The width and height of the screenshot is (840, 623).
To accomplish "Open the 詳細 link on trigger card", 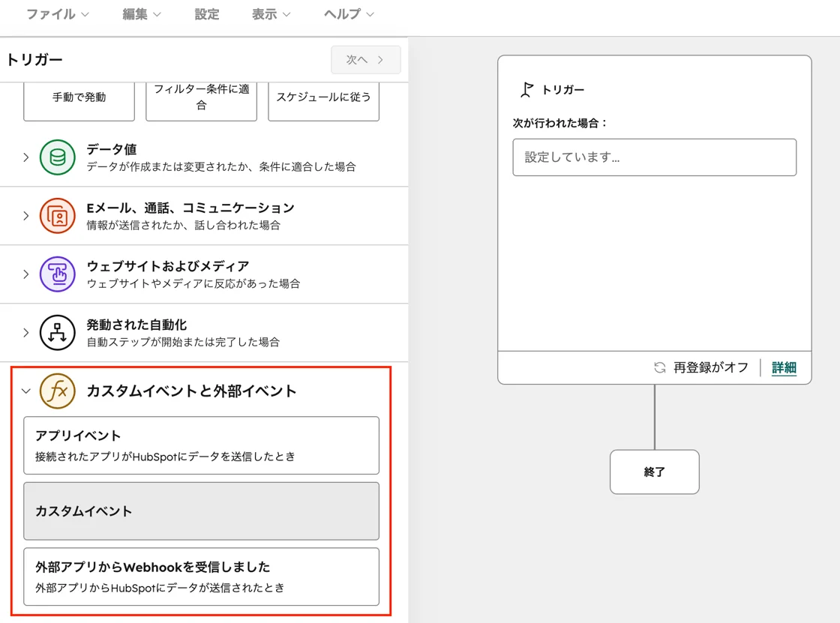I will click(783, 368).
